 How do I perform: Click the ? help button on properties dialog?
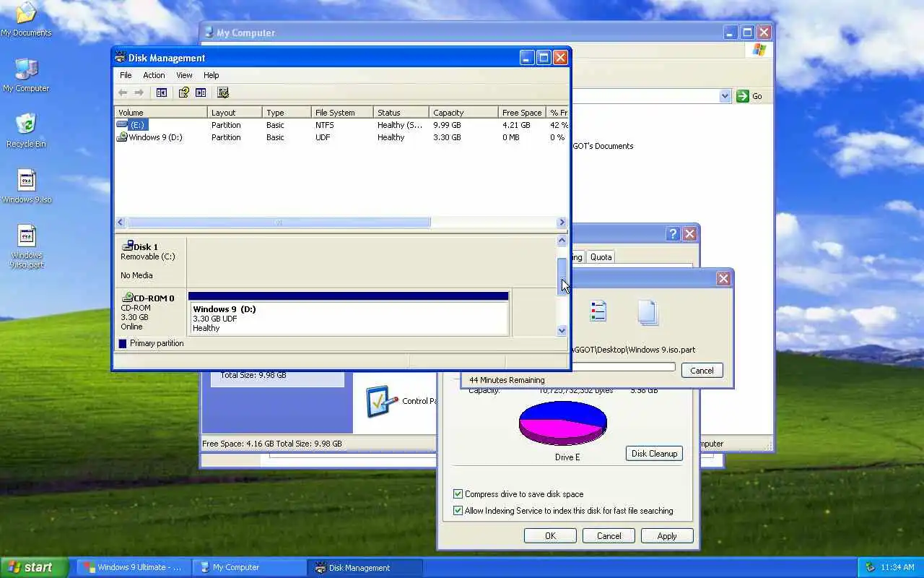tap(673, 234)
